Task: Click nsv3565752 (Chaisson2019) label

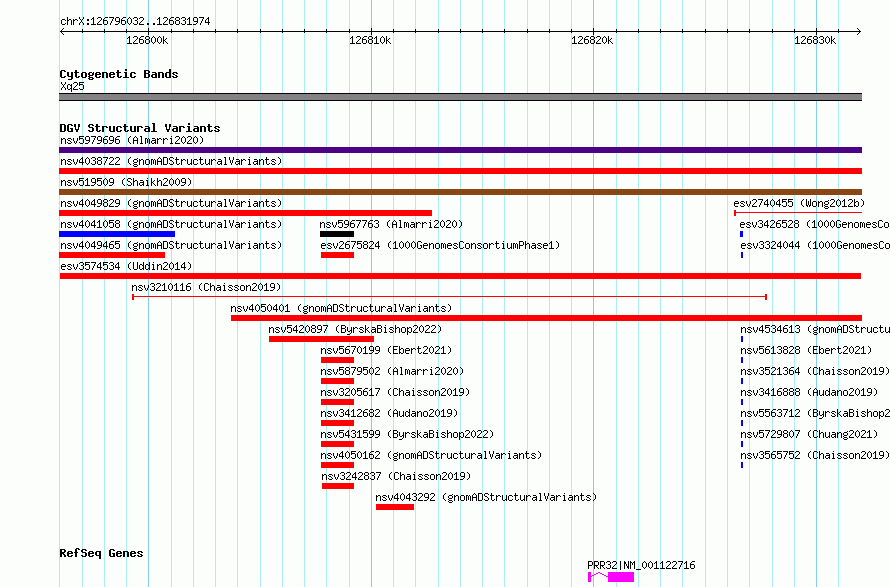Action: click(815, 455)
